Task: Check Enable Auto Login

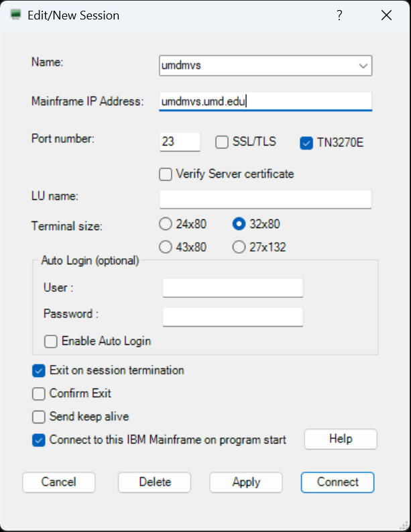Action: 51,341
